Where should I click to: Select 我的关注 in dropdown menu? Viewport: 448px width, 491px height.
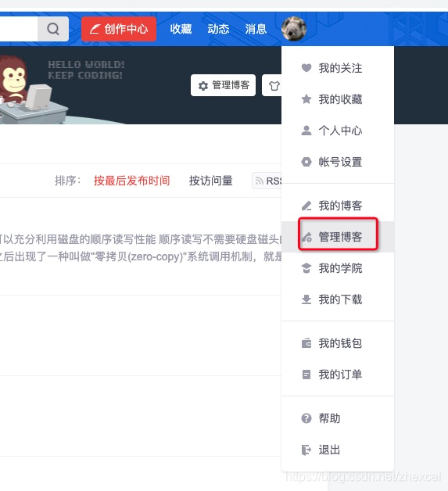[x=338, y=68]
